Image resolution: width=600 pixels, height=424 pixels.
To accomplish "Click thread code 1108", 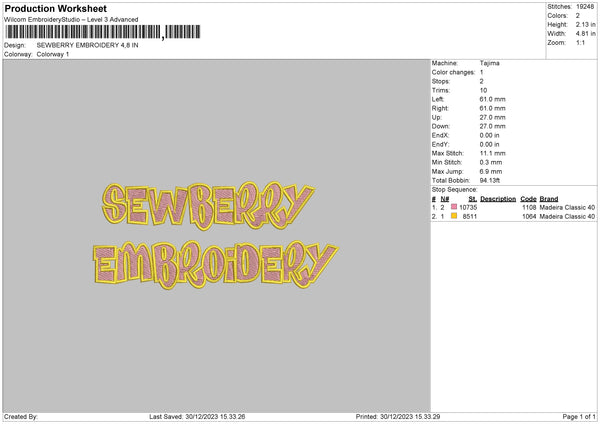I will 529,207.
